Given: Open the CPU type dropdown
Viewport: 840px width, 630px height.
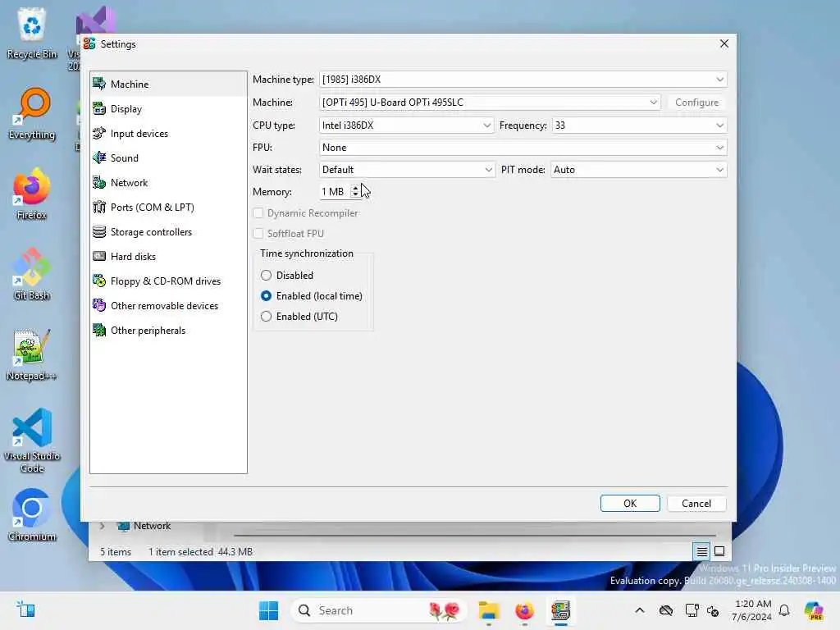Looking at the screenshot, I should tap(406, 126).
